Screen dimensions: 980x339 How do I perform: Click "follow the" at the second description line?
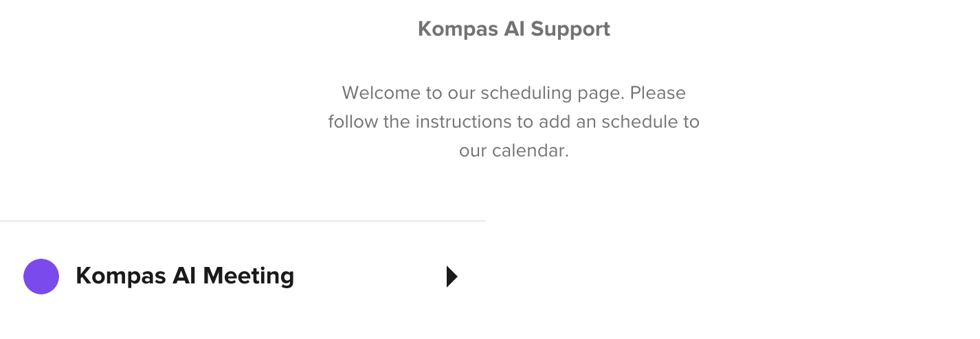tap(369, 122)
